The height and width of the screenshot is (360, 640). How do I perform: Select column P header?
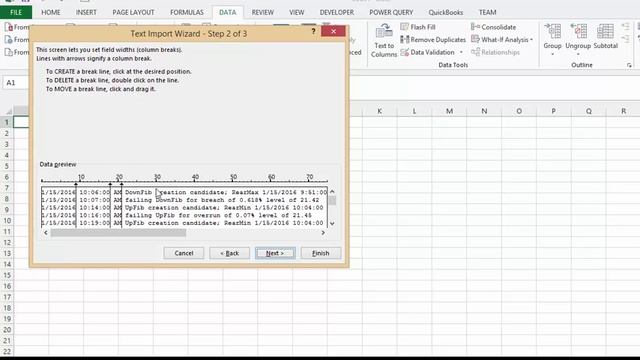[553, 111]
